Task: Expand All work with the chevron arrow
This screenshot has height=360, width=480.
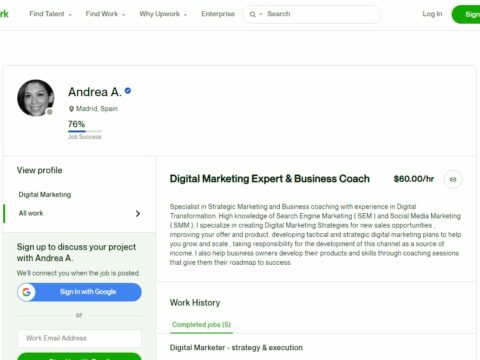Action: 138,213
